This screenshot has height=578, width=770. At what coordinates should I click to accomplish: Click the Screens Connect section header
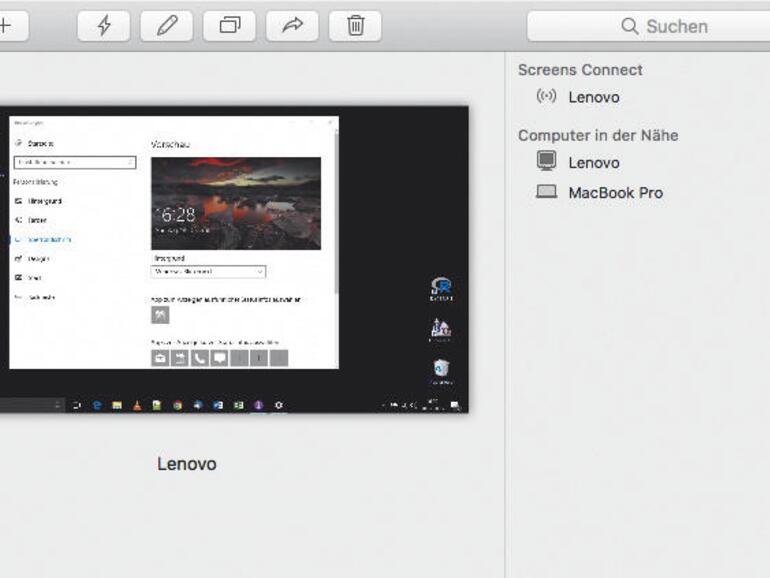[x=580, y=70]
